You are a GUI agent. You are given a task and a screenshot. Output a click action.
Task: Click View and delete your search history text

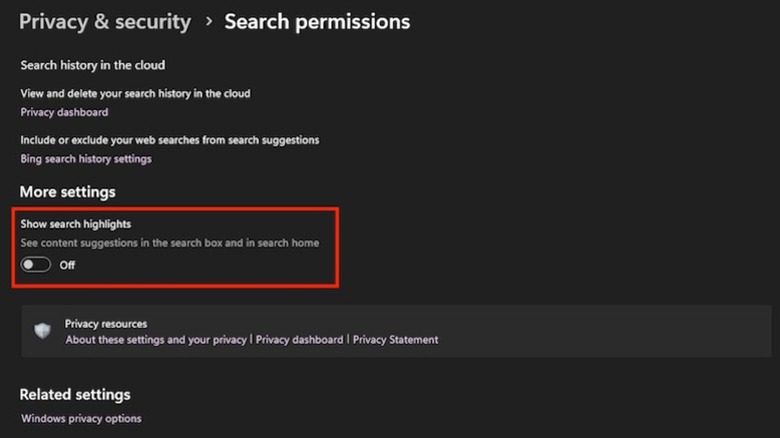coord(135,93)
